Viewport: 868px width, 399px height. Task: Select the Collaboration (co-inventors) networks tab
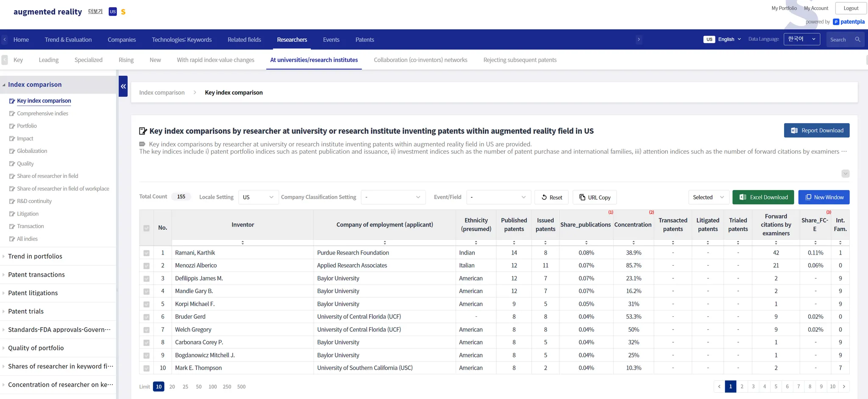(420, 60)
